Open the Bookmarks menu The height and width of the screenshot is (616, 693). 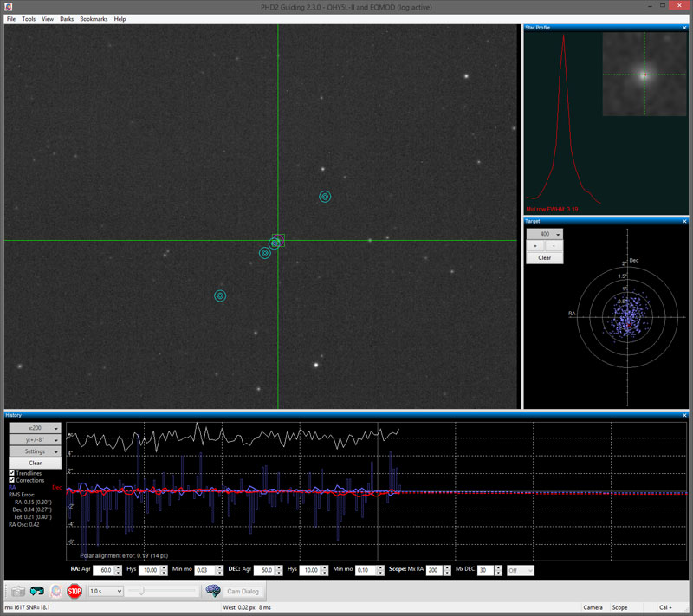(x=94, y=18)
